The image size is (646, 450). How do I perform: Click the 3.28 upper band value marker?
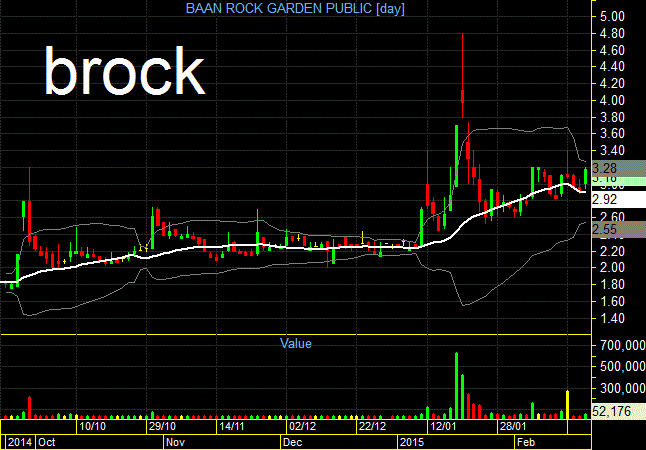click(x=619, y=168)
